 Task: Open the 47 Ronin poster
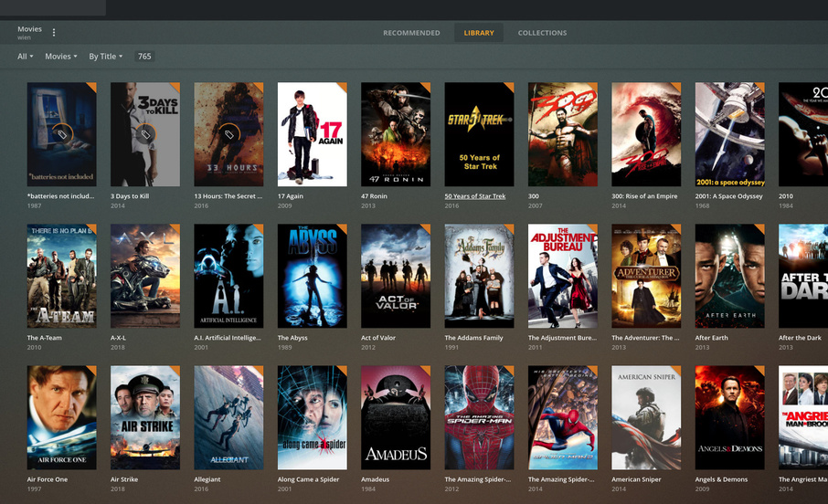396,134
